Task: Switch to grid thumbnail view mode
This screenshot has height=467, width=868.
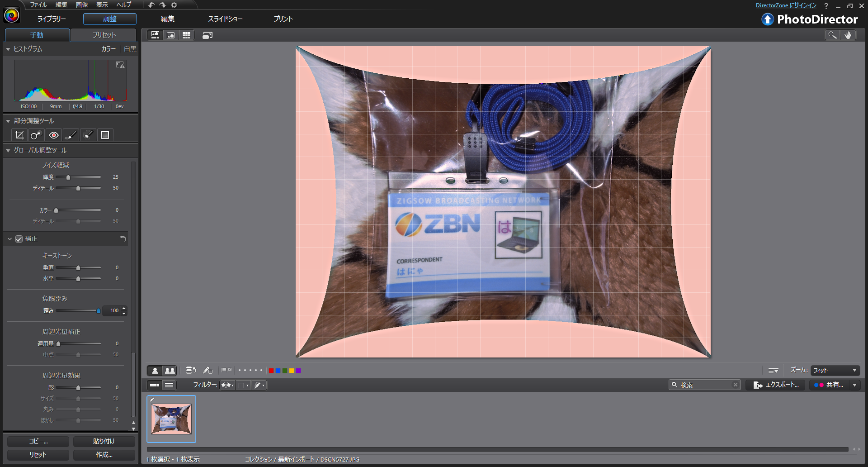Action: point(186,35)
